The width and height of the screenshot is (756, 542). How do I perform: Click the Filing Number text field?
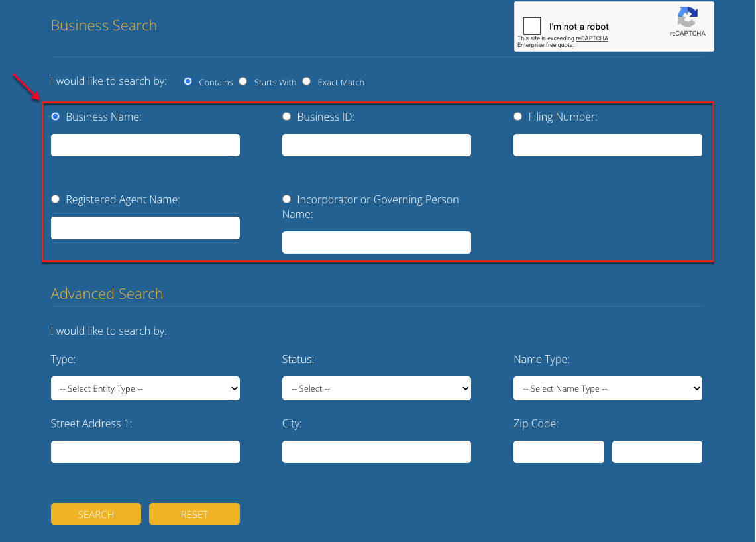[x=608, y=145]
